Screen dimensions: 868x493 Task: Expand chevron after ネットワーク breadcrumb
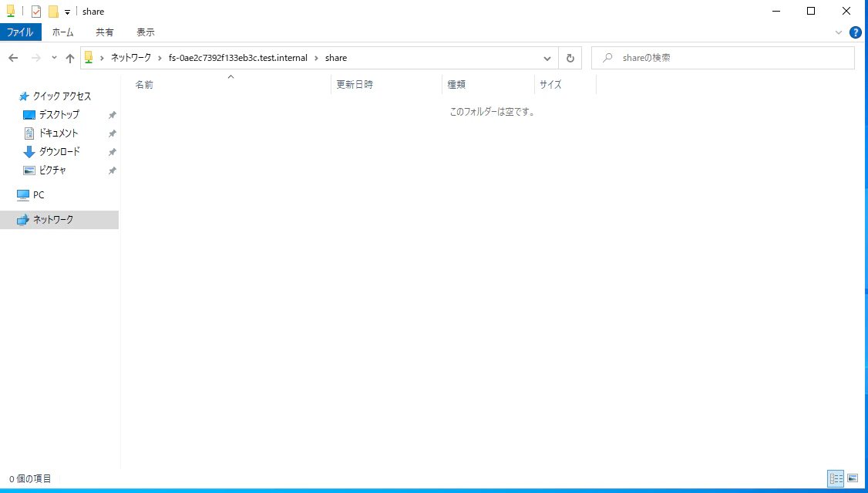click(x=160, y=58)
